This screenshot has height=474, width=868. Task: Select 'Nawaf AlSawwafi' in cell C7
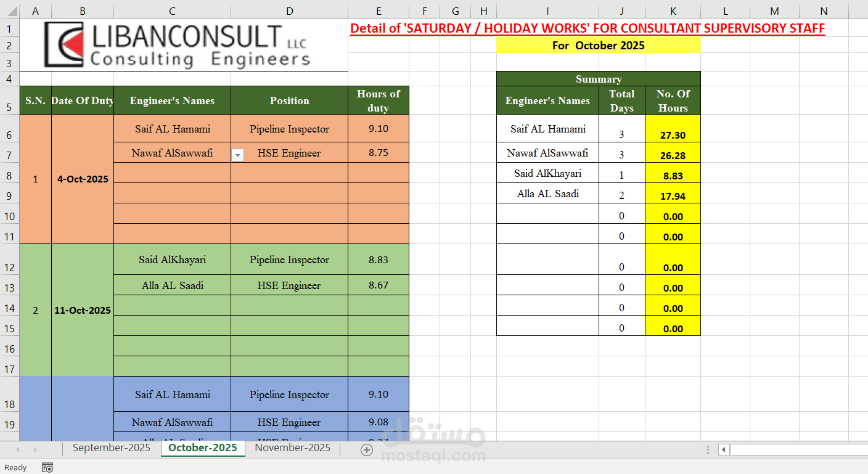tap(172, 153)
